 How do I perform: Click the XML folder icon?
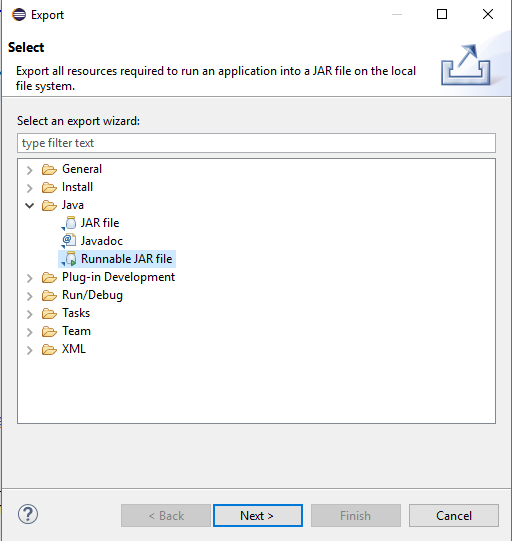[x=49, y=350]
